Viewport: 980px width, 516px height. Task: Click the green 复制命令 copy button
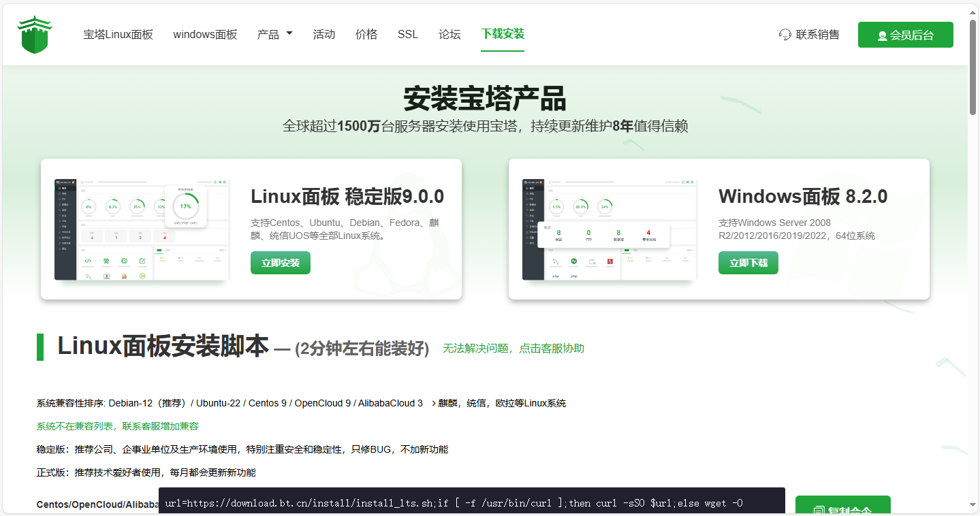(843, 505)
